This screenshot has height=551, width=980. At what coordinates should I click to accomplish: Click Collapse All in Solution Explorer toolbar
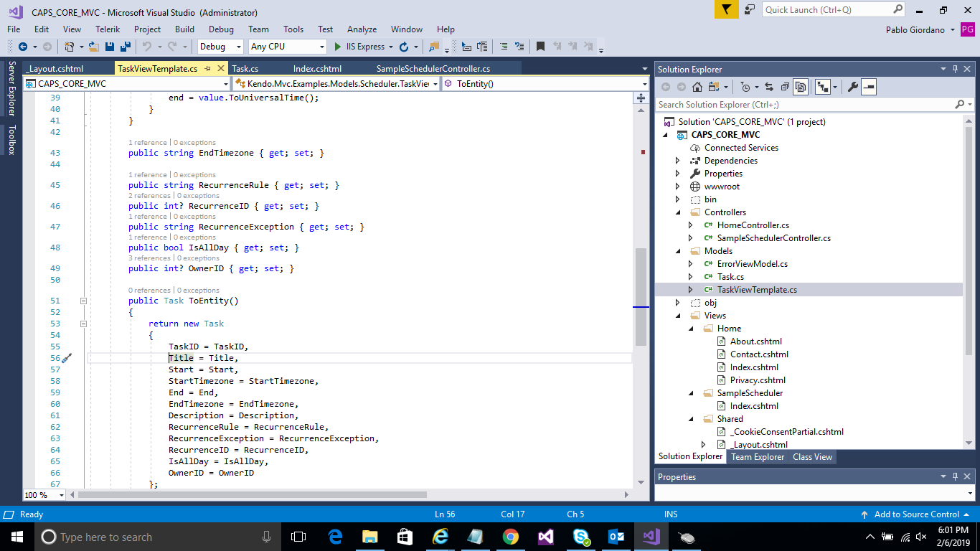pyautogui.click(x=785, y=87)
